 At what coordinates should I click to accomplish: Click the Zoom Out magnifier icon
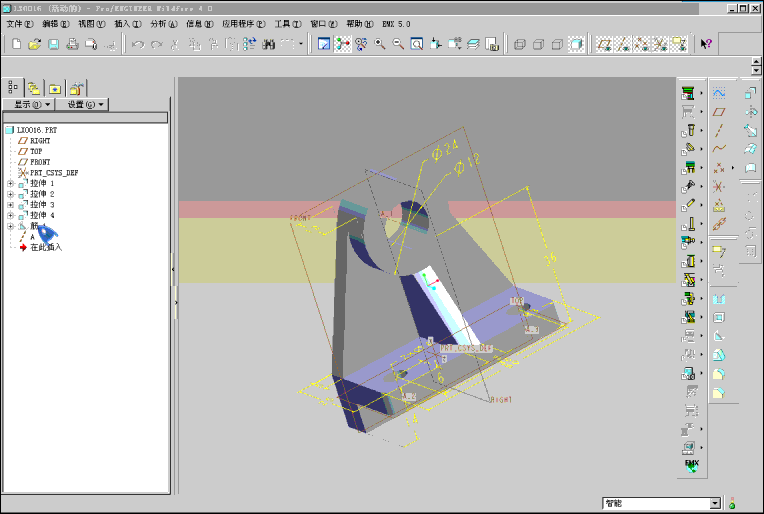[398, 44]
